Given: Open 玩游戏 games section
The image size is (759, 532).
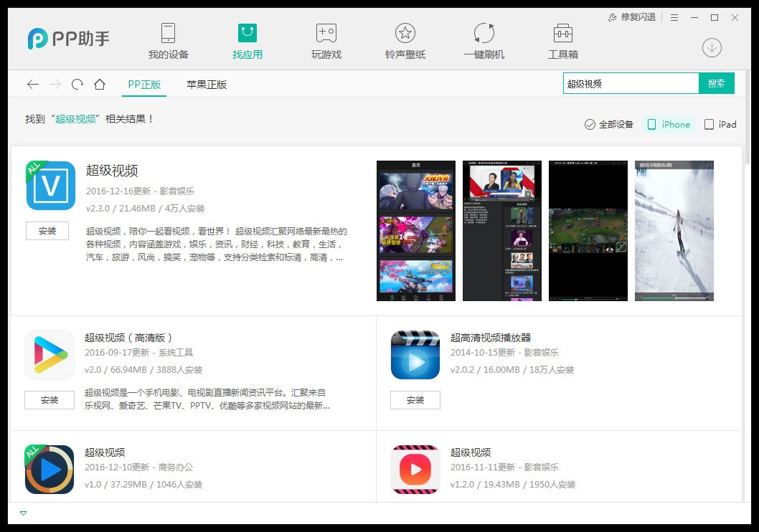Looking at the screenshot, I should click(x=326, y=42).
